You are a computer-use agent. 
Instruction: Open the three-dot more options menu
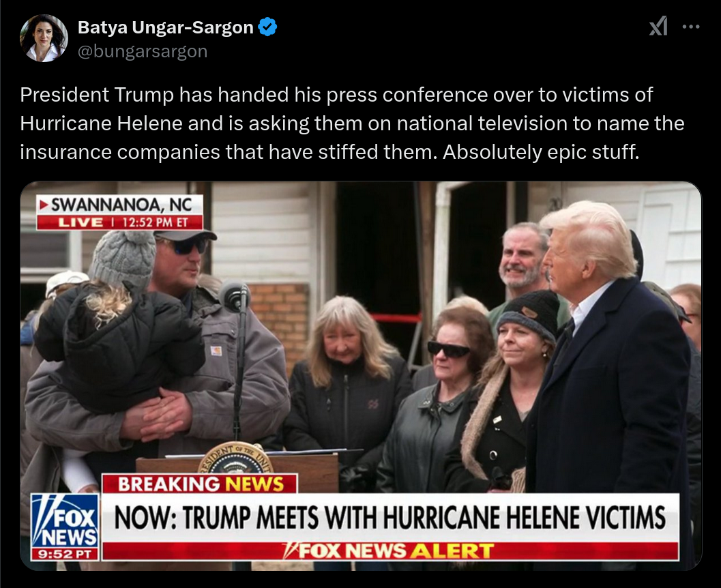coord(691,27)
